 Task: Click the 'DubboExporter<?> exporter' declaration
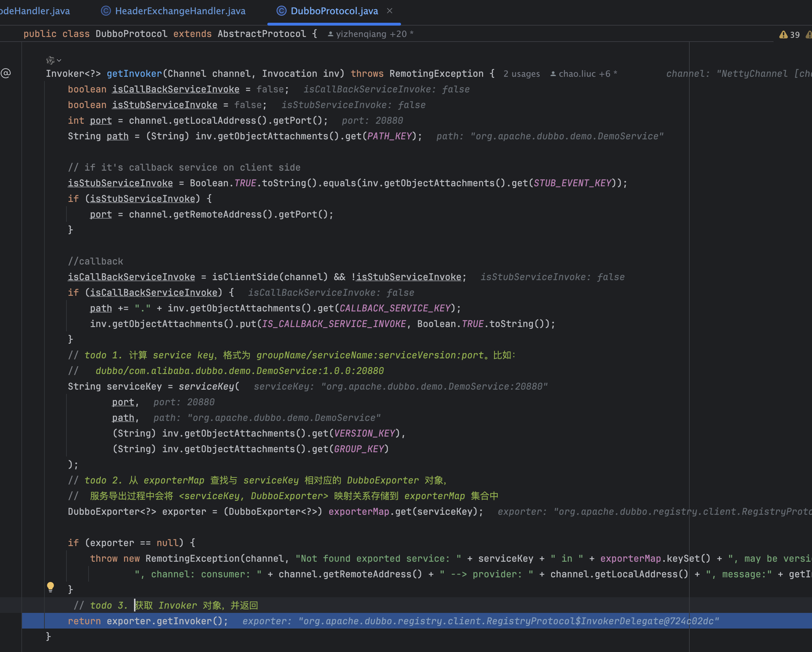click(x=137, y=512)
